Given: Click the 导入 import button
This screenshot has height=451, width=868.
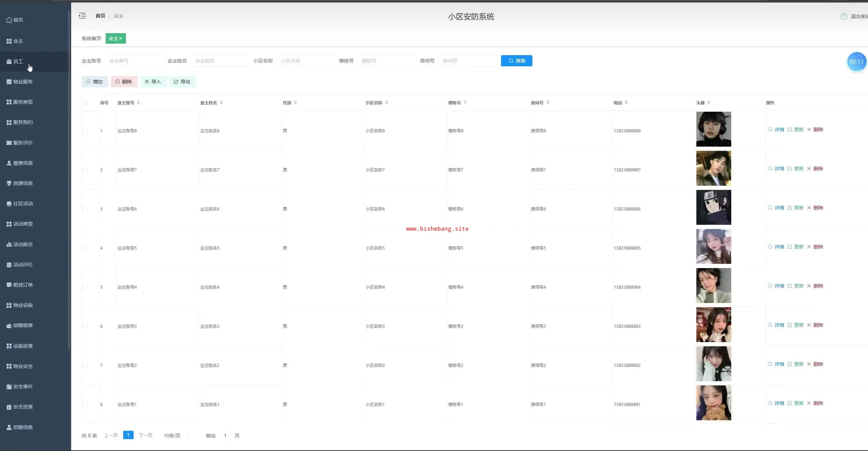Looking at the screenshot, I should coord(153,82).
